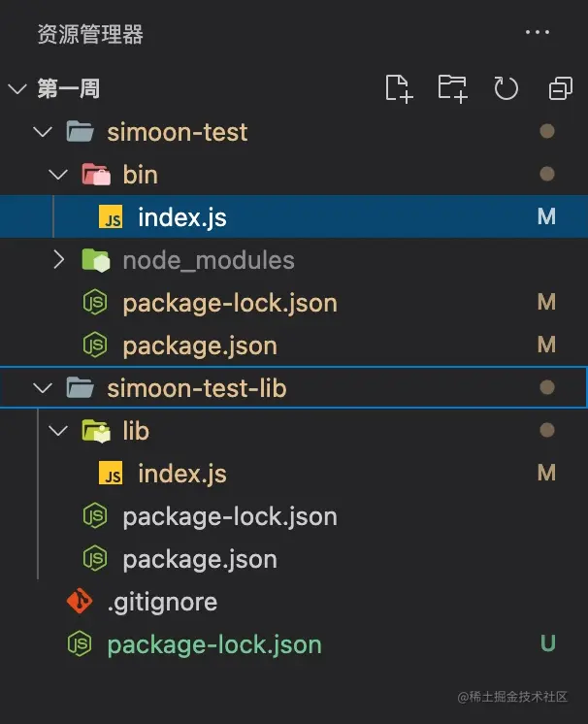Click the 资源管理器 panel title
Screen dimensions: 588x724
[90, 35]
